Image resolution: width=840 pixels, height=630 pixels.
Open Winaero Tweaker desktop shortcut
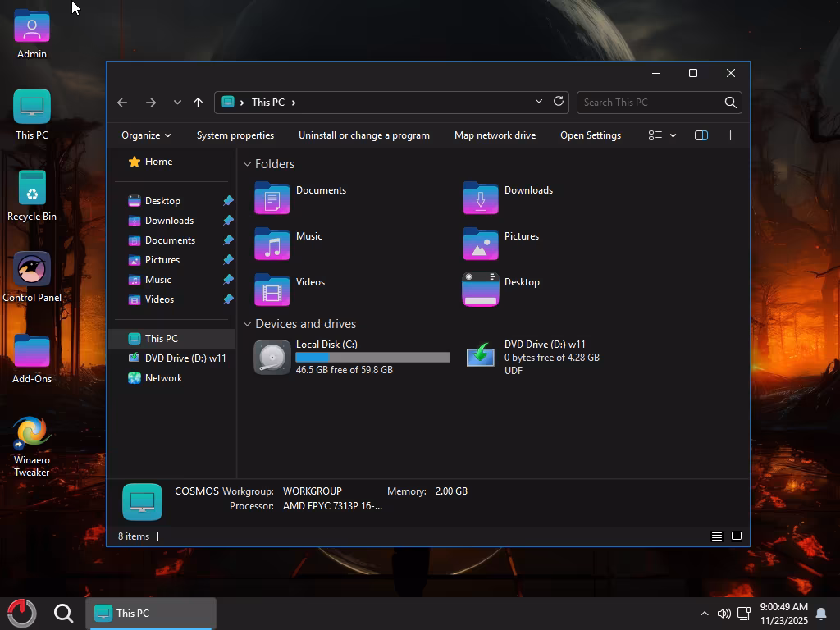tap(31, 433)
